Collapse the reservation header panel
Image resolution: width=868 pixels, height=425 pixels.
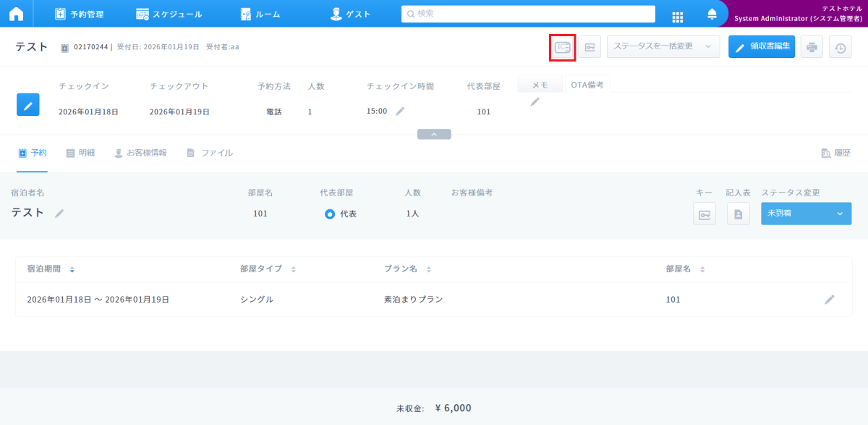coord(434,134)
